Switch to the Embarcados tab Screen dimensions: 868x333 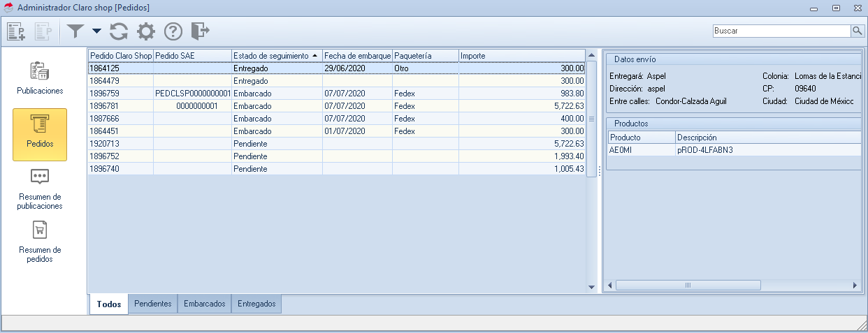205,304
